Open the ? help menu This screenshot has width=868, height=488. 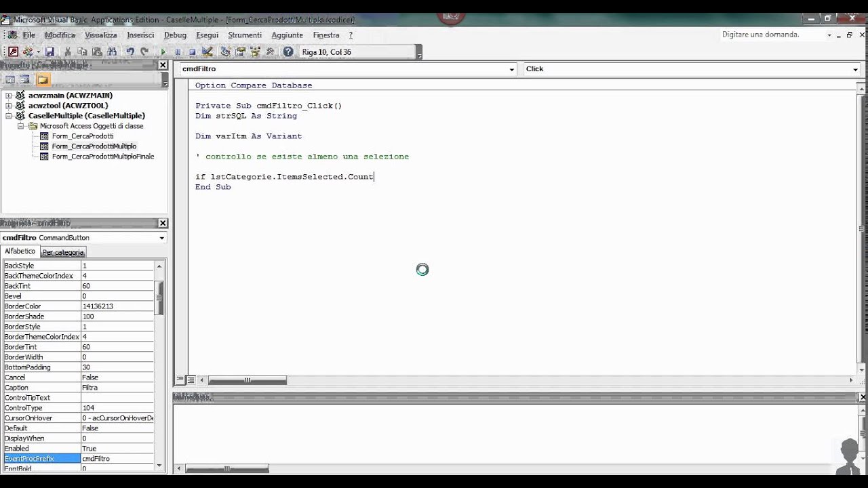pos(351,35)
